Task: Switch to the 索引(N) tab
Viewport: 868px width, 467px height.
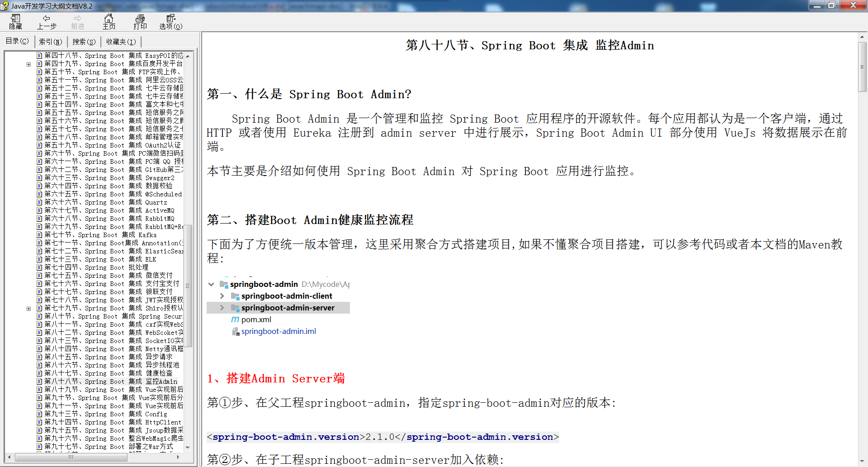Action: (50, 42)
